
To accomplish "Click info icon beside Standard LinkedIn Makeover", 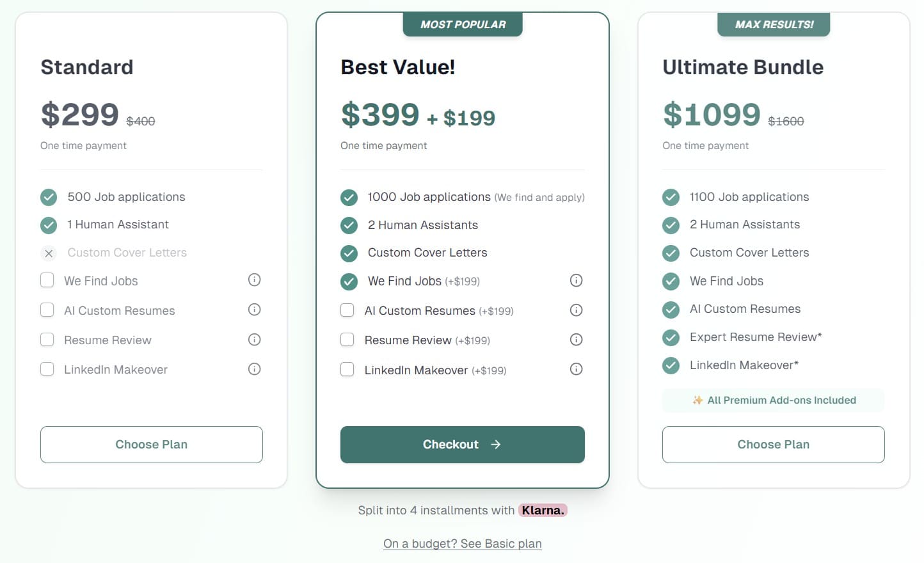I will coord(254,369).
